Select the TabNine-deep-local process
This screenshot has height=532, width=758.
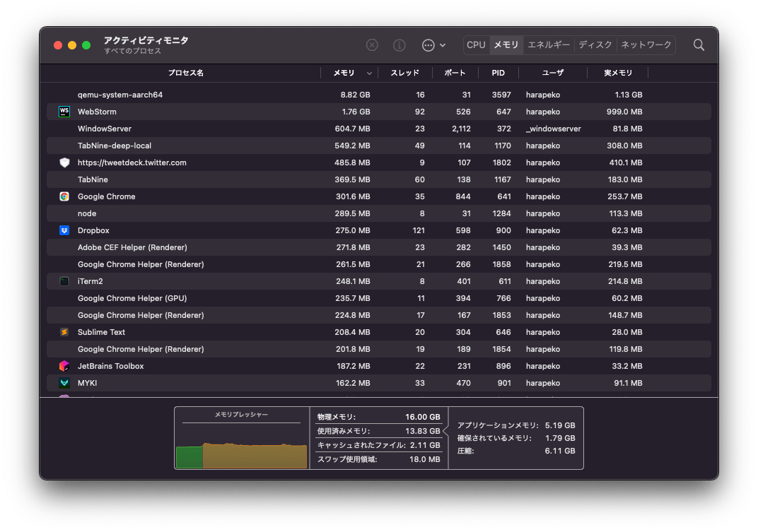tap(115, 146)
